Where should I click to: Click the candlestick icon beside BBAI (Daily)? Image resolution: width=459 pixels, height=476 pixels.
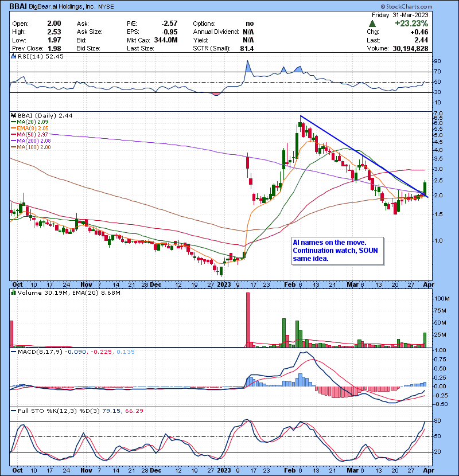13,115
